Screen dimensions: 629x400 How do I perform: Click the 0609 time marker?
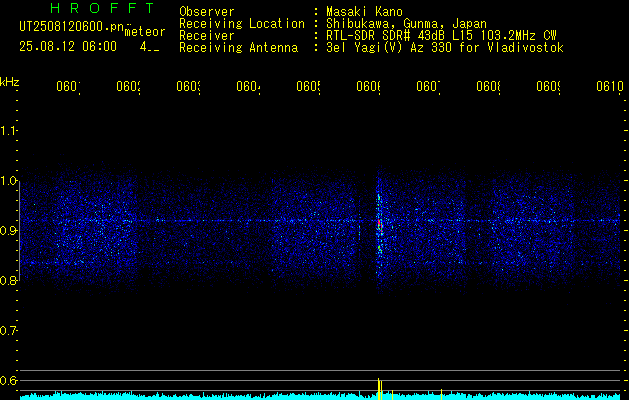pyautogui.click(x=549, y=87)
